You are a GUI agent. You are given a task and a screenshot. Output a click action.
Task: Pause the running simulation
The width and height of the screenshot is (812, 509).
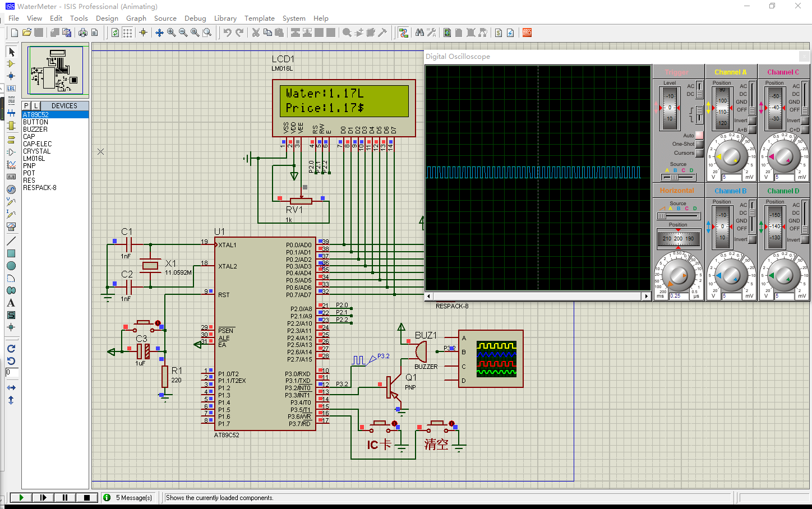coord(64,497)
